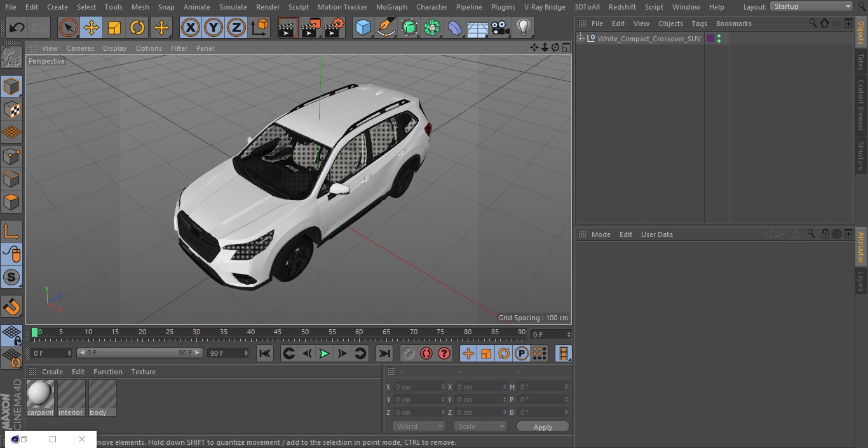The height and width of the screenshot is (448, 868).
Task: Open the MoGraph Array icon
Action: pos(432,27)
